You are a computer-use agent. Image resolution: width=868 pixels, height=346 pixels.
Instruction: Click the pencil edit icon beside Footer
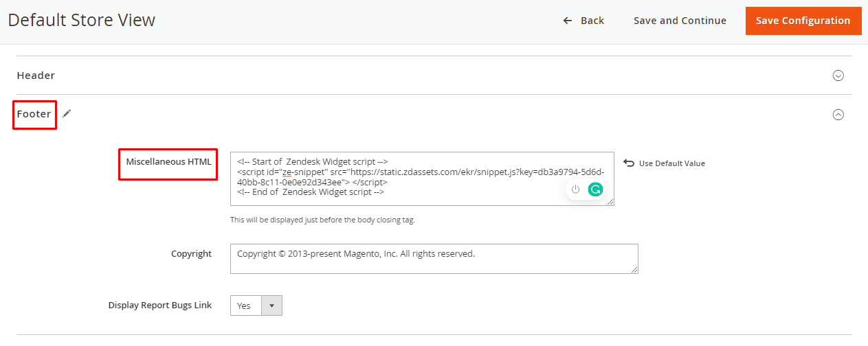click(67, 114)
